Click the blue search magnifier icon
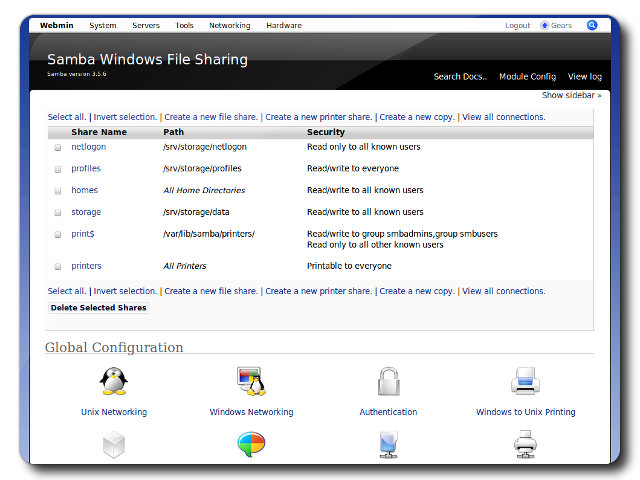Image resolution: width=640 pixels, height=480 pixels. 592,25
